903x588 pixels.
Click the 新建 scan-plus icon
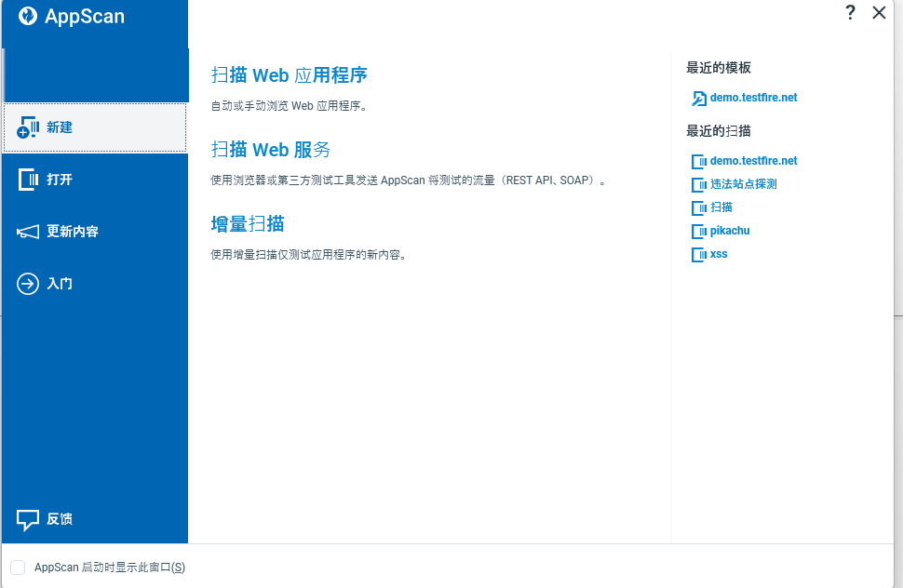28,127
